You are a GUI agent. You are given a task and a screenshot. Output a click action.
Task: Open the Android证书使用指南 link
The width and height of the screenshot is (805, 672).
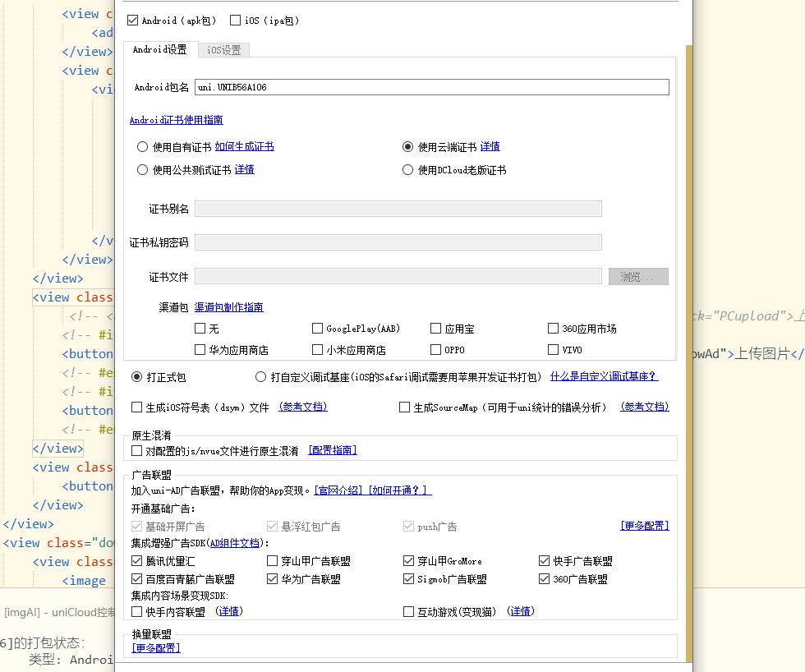tap(176, 120)
